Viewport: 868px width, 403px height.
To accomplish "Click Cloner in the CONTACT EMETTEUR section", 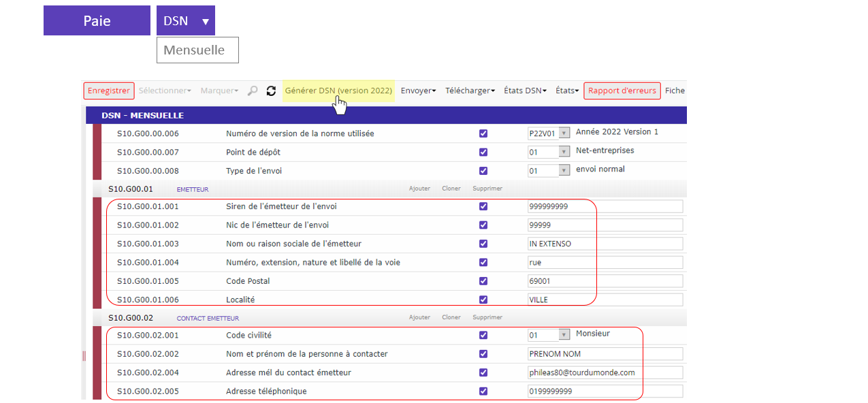I will pos(451,317).
